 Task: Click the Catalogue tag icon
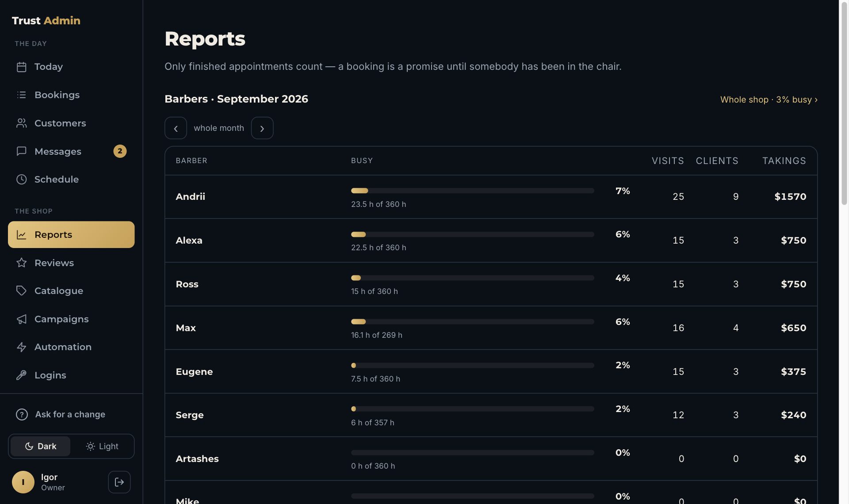[x=21, y=291]
